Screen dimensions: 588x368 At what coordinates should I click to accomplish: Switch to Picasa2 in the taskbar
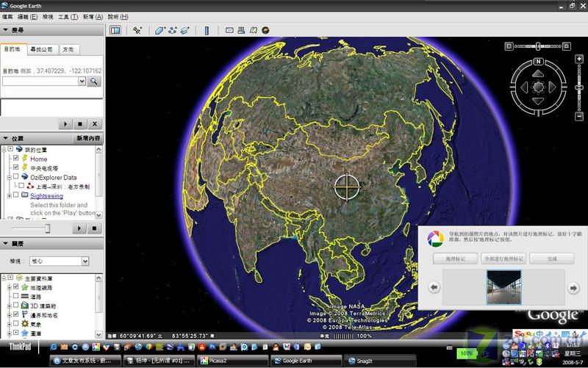(232, 361)
